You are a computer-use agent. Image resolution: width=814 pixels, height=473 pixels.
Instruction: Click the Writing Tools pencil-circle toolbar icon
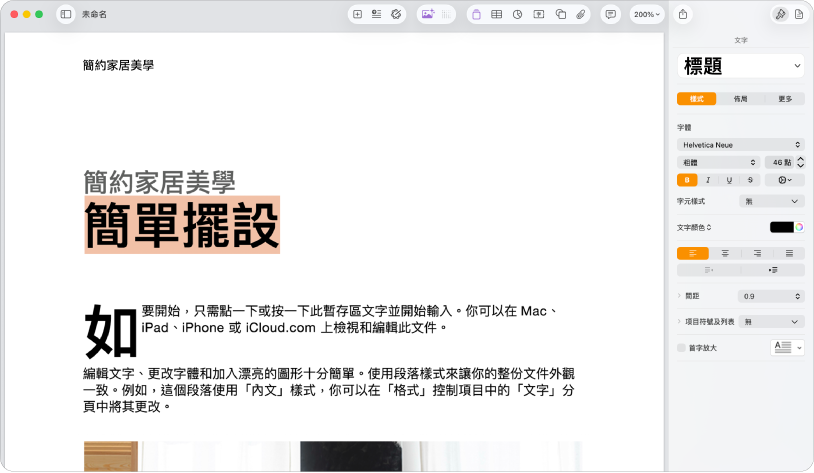(396, 15)
